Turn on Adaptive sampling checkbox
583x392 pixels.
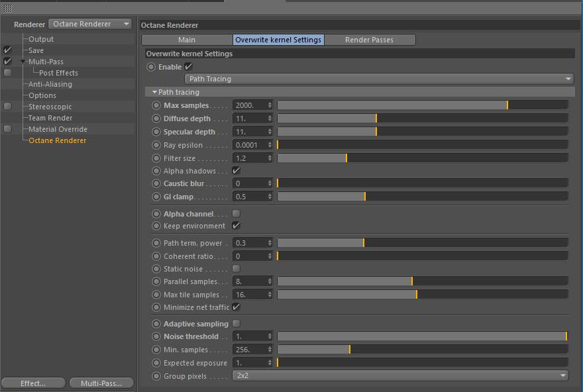click(x=236, y=324)
